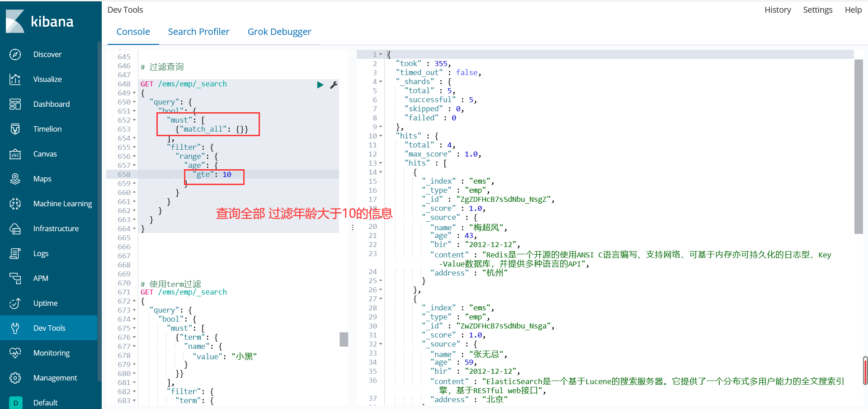Viewport: 868px width, 409px height.
Task: Click GET /ems/emp/_search on line 671
Action: point(184,292)
